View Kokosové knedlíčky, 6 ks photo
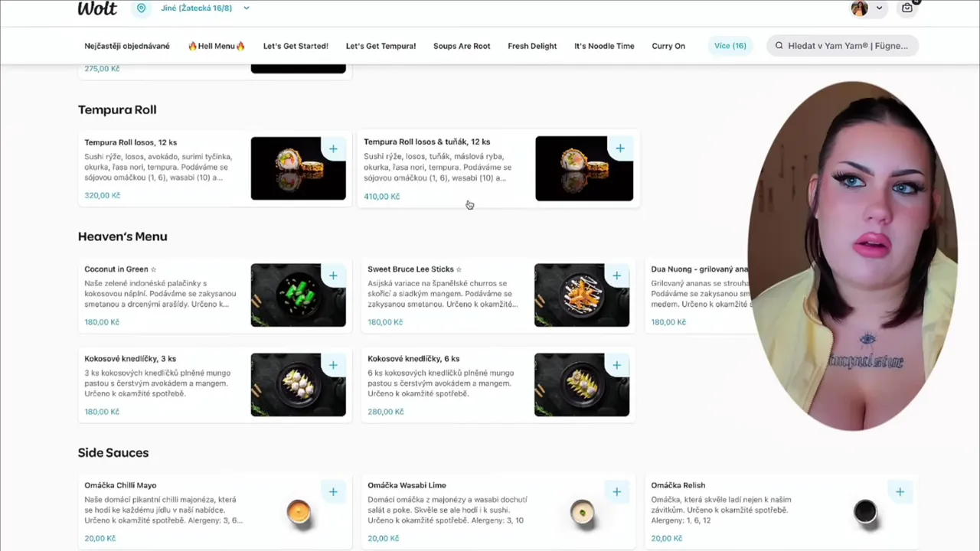This screenshot has height=551, width=980. tap(582, 385)
